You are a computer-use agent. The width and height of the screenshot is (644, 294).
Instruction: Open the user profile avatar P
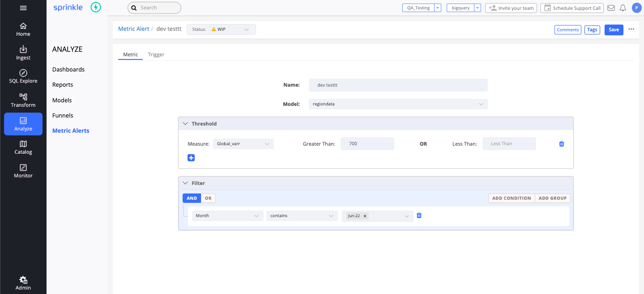click(x=636, y=8)
